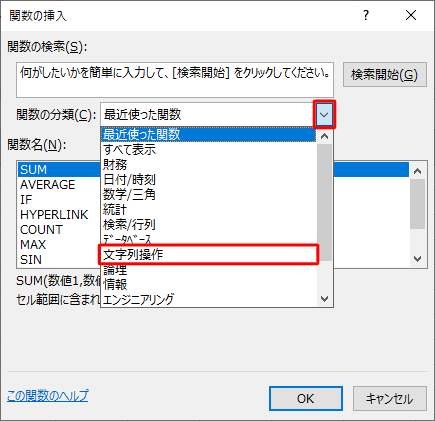
Task: Select SIN in the function list
Action: point(59,260)
